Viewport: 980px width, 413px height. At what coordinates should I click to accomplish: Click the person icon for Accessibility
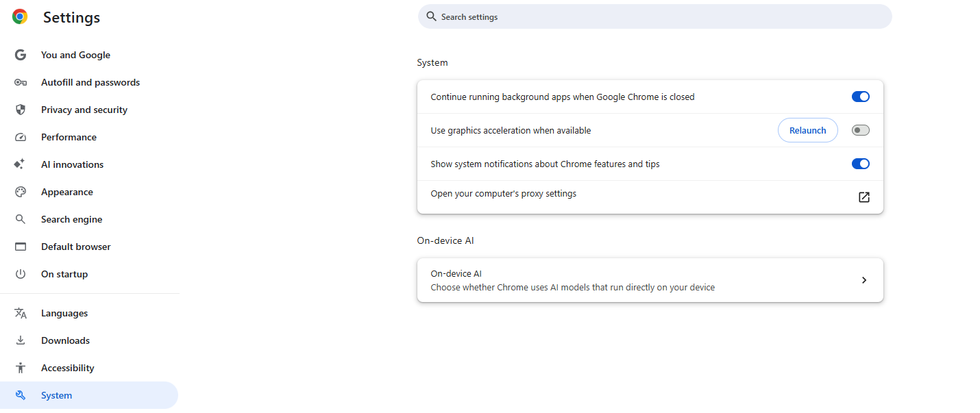point(21,368)
